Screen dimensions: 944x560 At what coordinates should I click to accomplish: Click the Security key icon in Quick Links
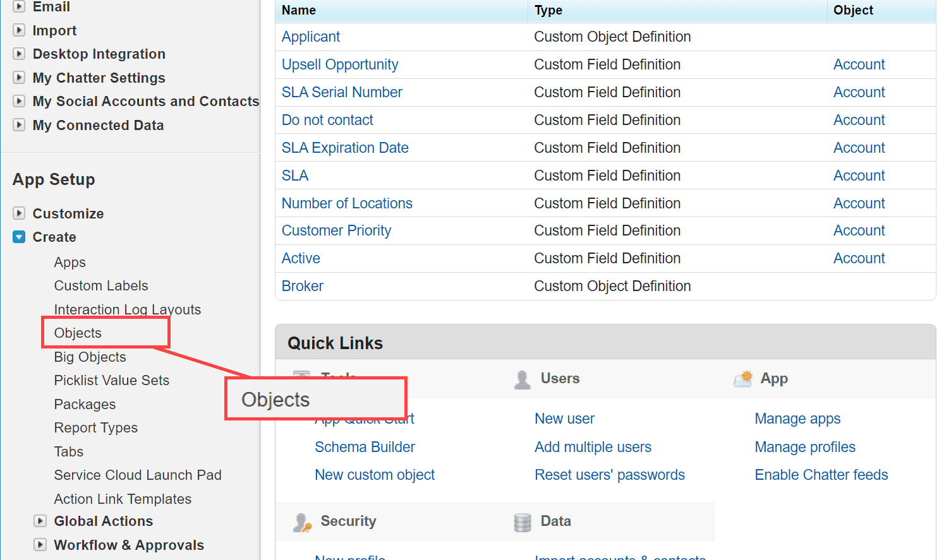pos(301,522)
